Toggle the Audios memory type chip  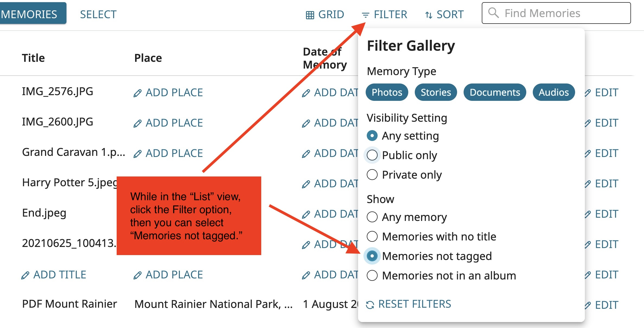pos(554,92)
